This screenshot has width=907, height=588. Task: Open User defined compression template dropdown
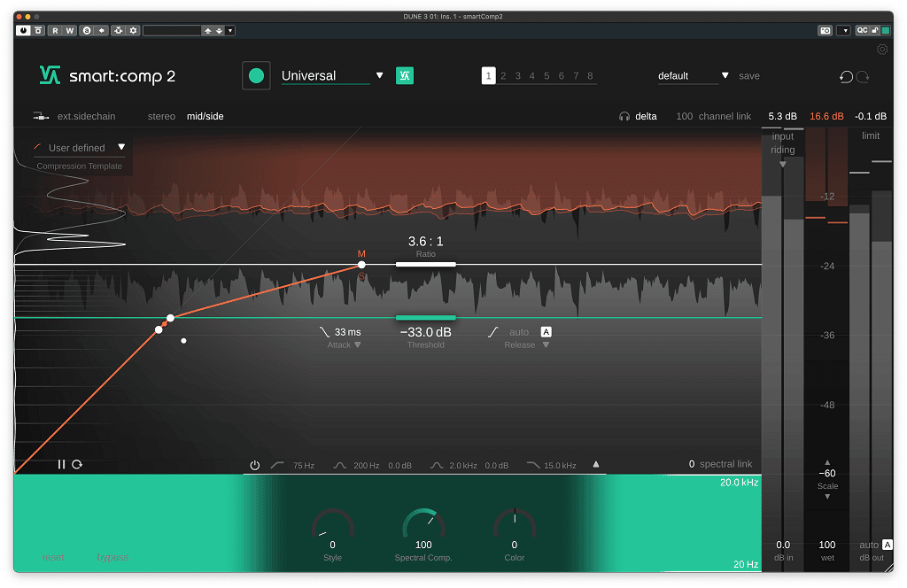pos(120,147)
